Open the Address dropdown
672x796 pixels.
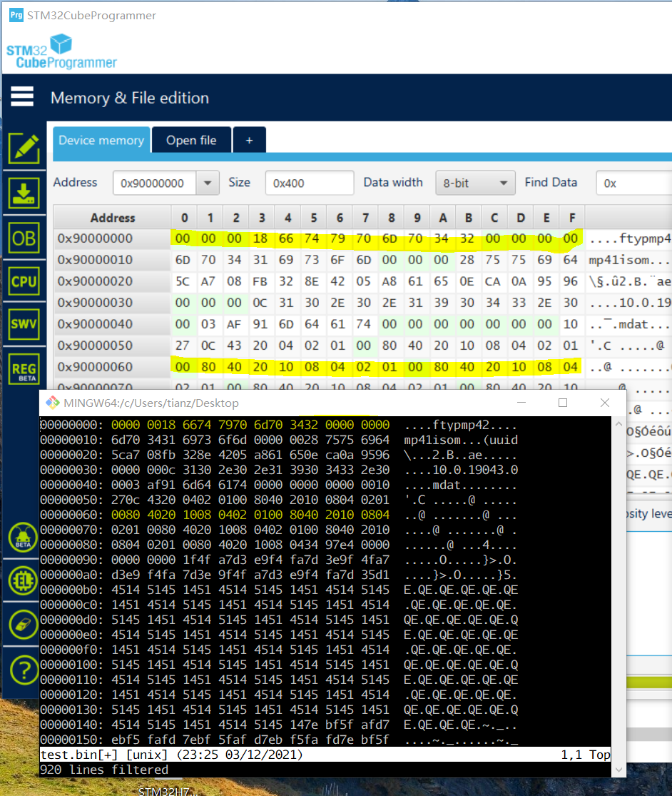coord(207,183)
